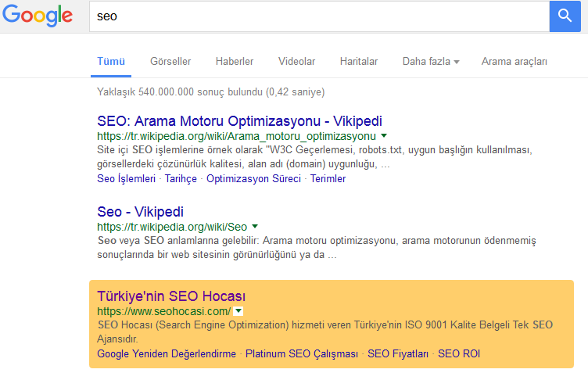The width and height of the screenshot is (588, 380).
Task: Open the Optimizasyon Süreci sitelink
Action: coord(253,178)
